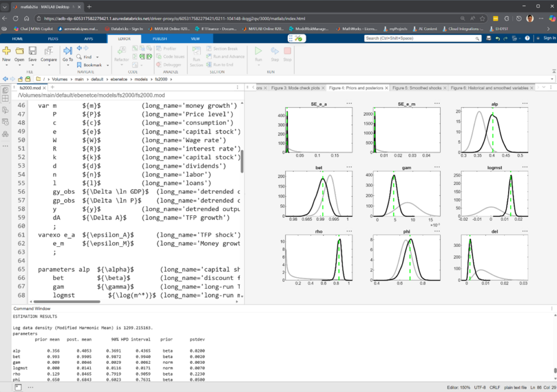Switch to the PUBLISH ribbon tab

[159, 38]
